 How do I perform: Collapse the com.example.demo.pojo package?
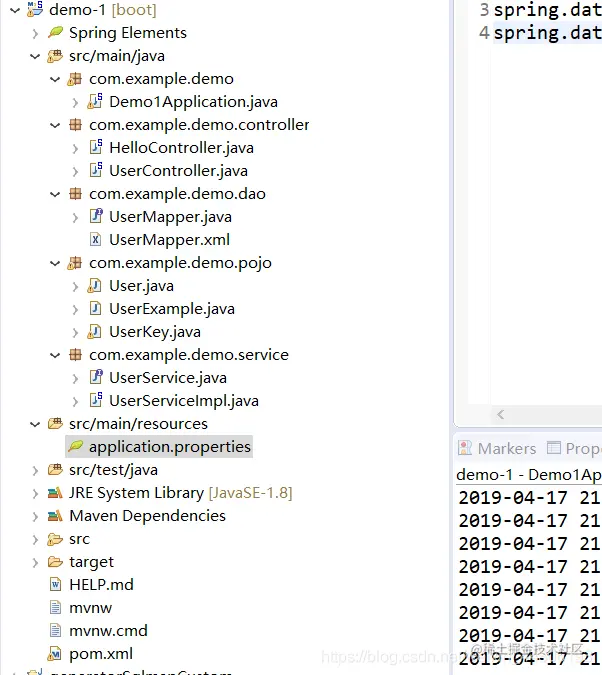point(55,263)
